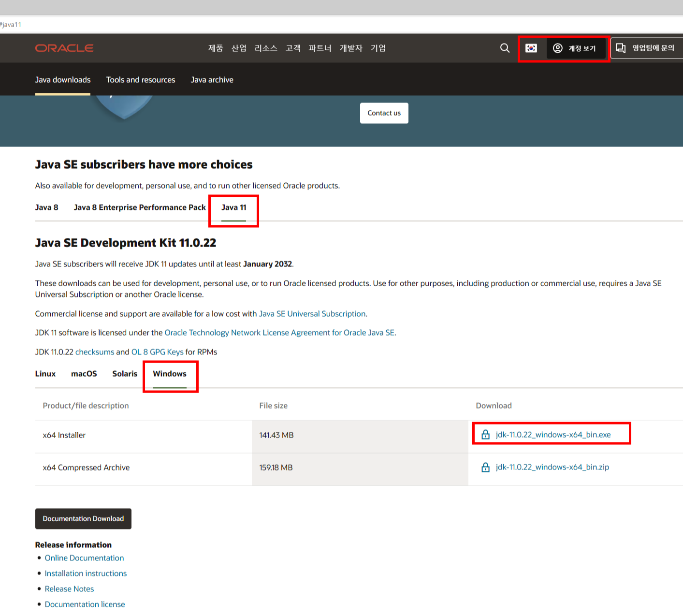Open the 리소스 menu
683x616 pixels.
tap(266, 48)
